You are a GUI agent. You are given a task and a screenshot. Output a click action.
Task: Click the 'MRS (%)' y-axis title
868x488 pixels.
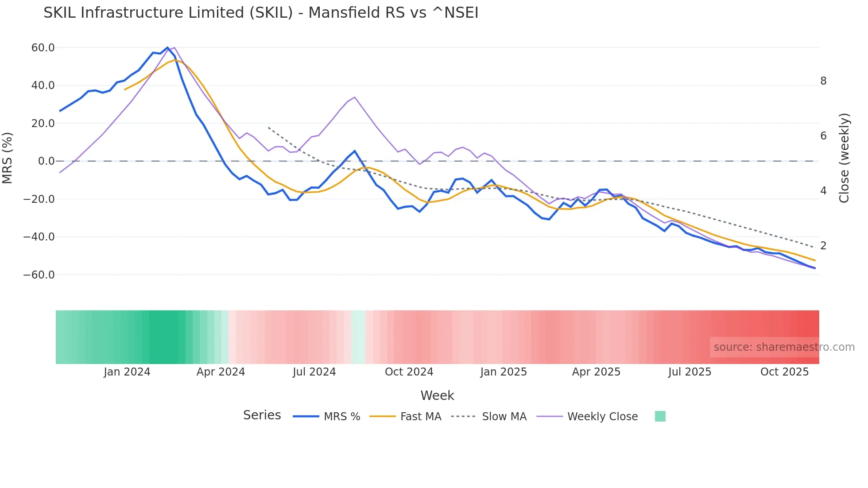(8, 158)
